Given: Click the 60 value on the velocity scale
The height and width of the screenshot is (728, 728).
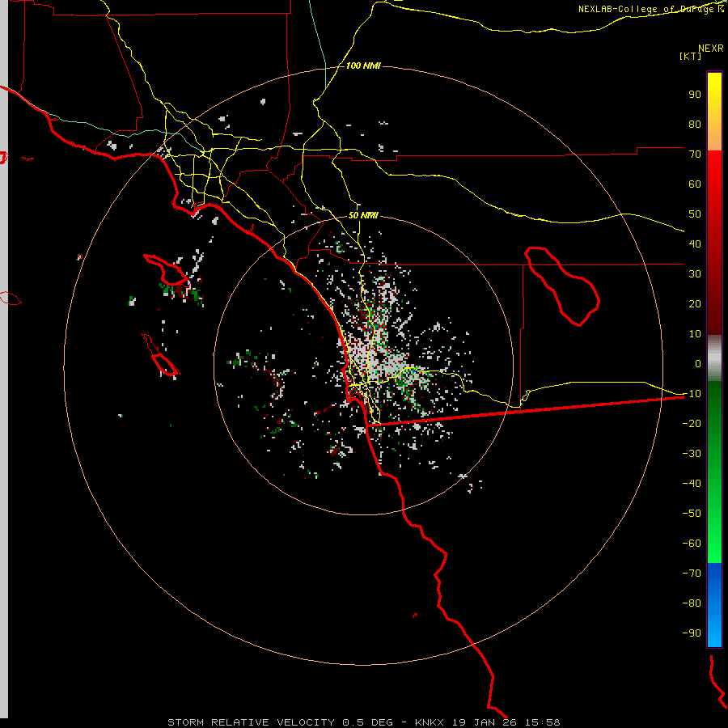Looking at the screenshot, I should click(x=695, y=184).
